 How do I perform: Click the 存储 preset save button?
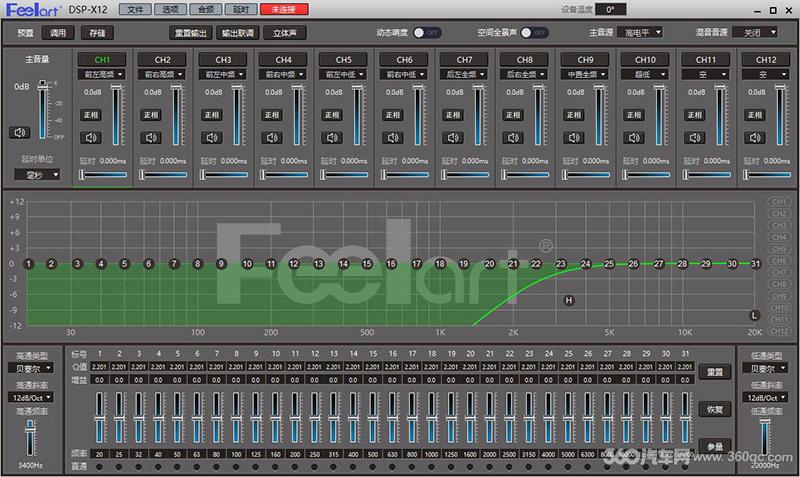click(x=97, y=33)
